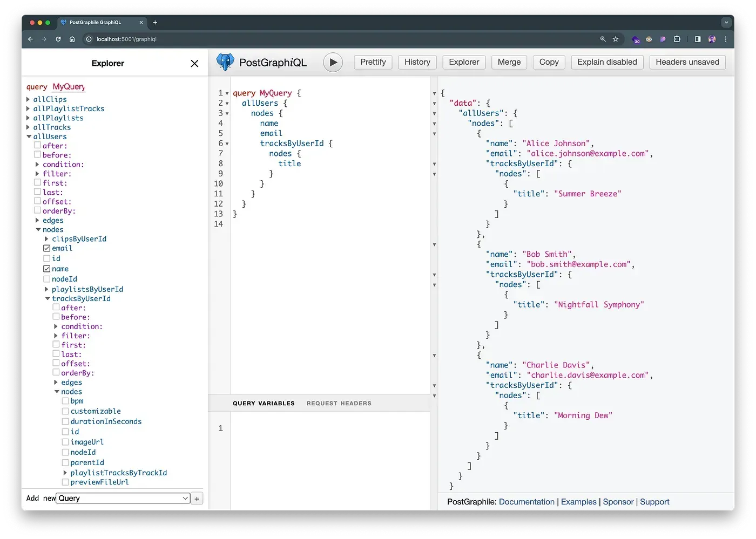
Task: Check the nodeId checkbox below name
Action: click(47, 279)
